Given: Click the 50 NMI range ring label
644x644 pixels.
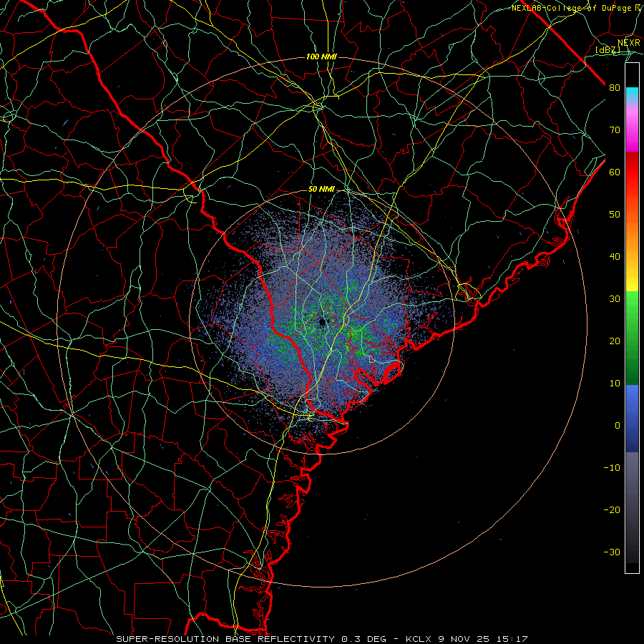Looking at the screenshot, I should pos(321,190).
